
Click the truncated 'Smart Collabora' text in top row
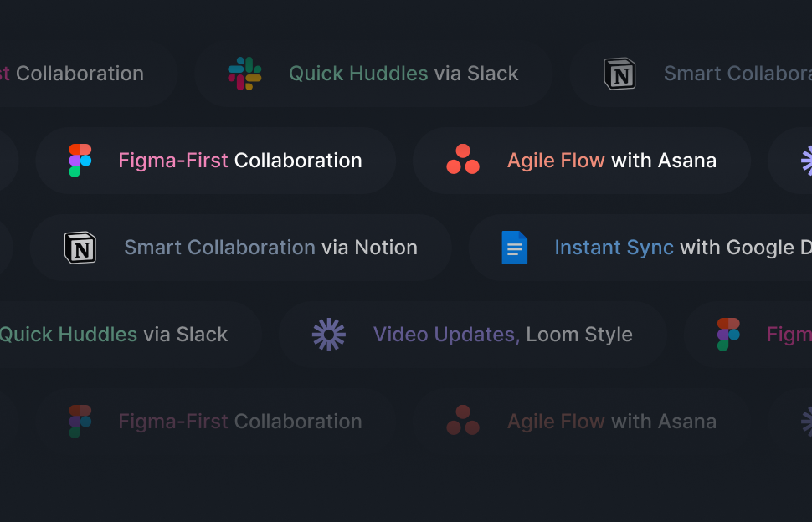pos(737,74)
